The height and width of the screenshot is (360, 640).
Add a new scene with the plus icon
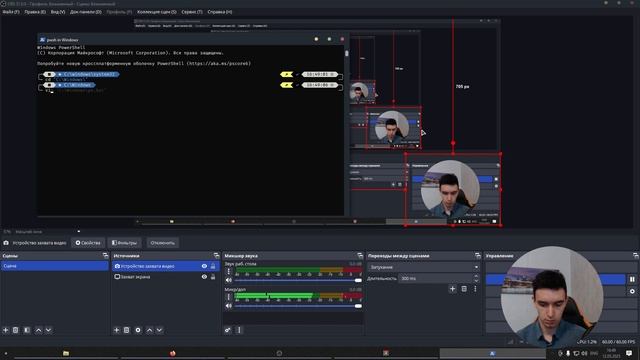pos(6,330)
